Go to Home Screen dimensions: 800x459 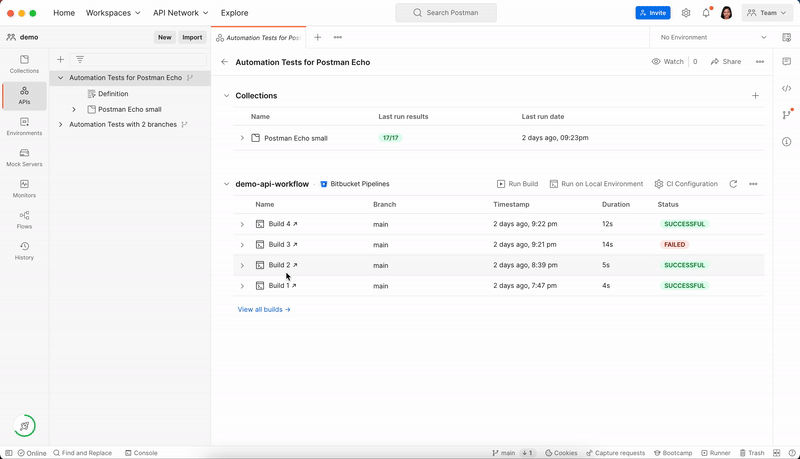point(64,13)
